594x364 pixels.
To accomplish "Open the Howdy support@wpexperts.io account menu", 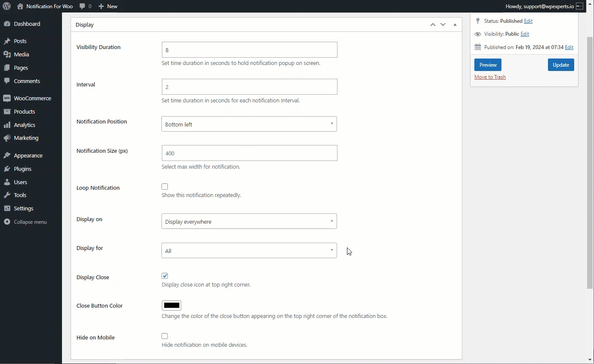I will pos(544,6).
